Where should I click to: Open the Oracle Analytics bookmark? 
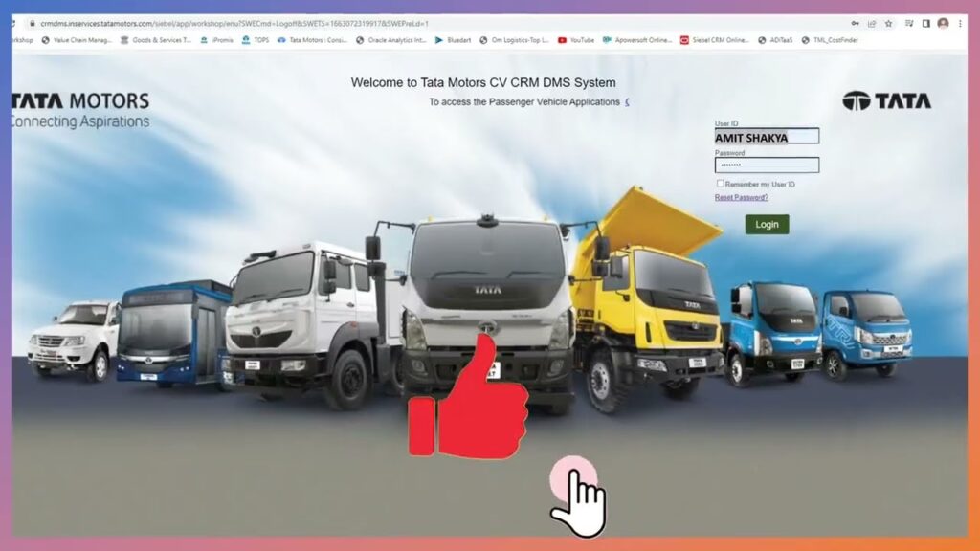tap(390, 40)
